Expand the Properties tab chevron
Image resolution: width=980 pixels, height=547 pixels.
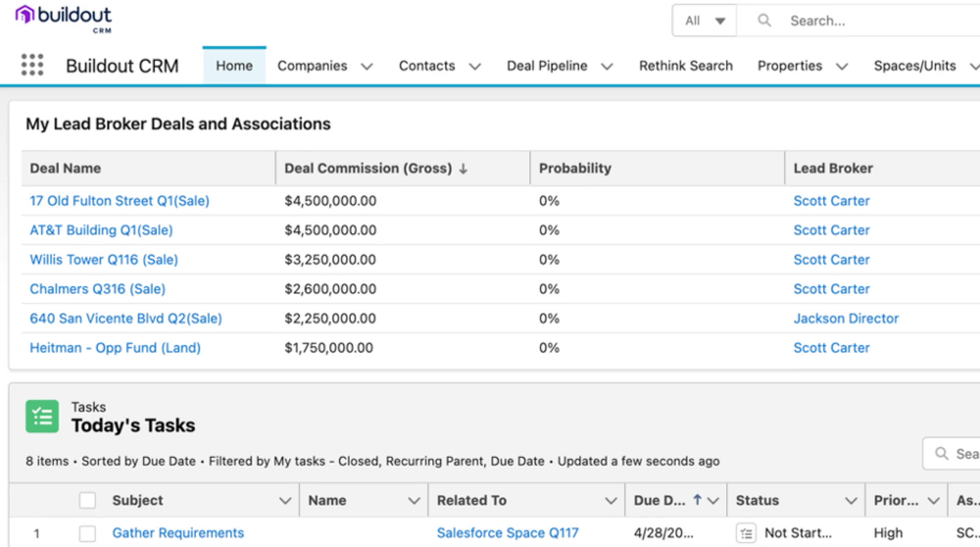click(x=842, y=67)
